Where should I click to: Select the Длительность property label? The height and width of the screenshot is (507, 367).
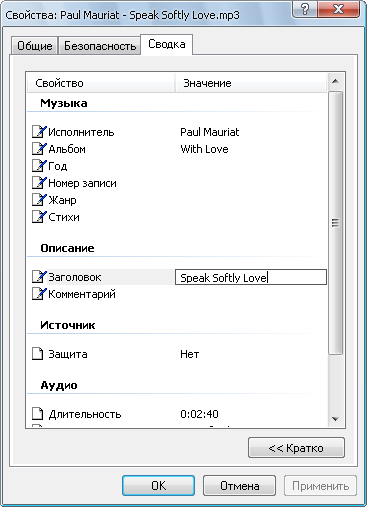click(x=85, y=414)
